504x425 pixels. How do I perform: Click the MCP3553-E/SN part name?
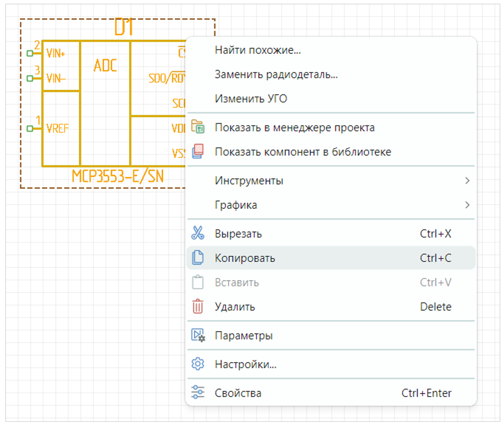click(118, 176)
